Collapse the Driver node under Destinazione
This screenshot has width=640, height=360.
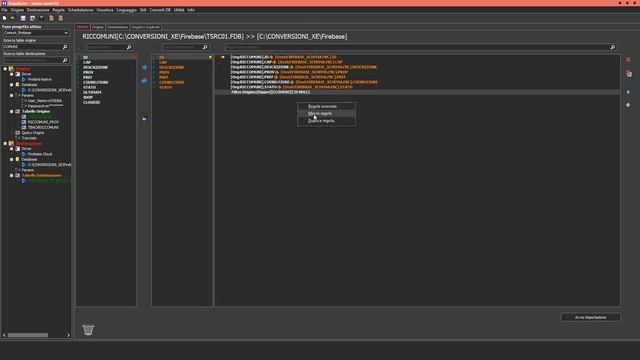12,149
